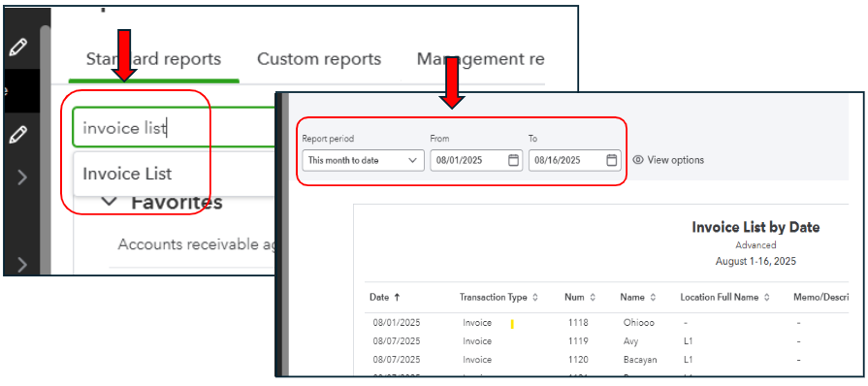
Task: Open the Accounts receivable aging report link
Action: point(197,244)
